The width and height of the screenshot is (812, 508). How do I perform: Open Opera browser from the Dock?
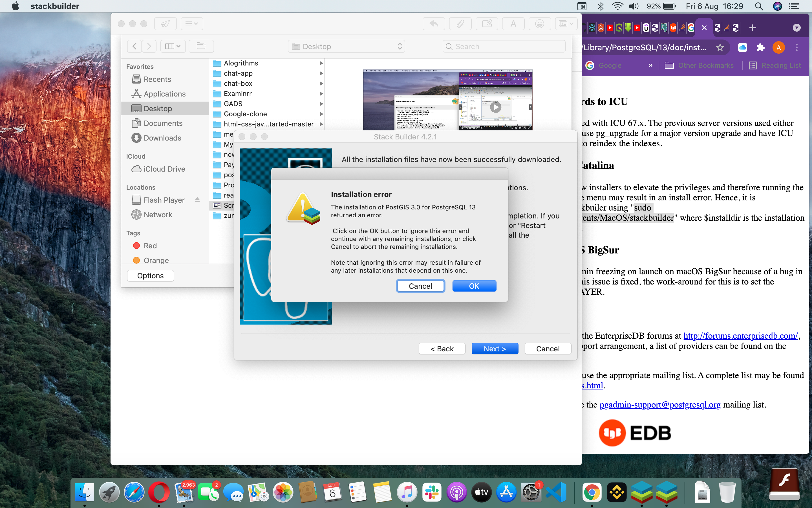tap(159, 492)
